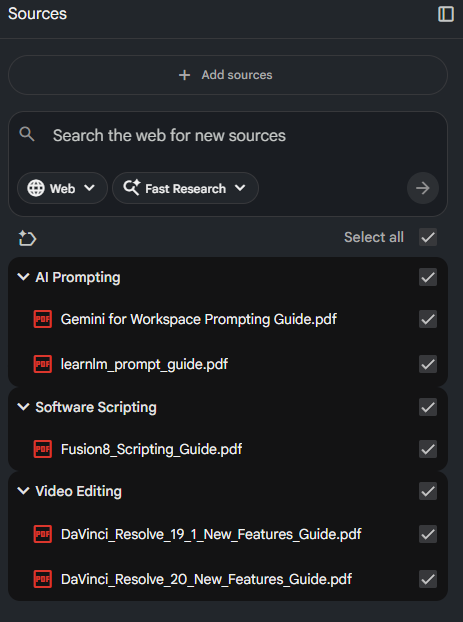
Task: Click the Sources panel title
Action: (x=37, y=14)
